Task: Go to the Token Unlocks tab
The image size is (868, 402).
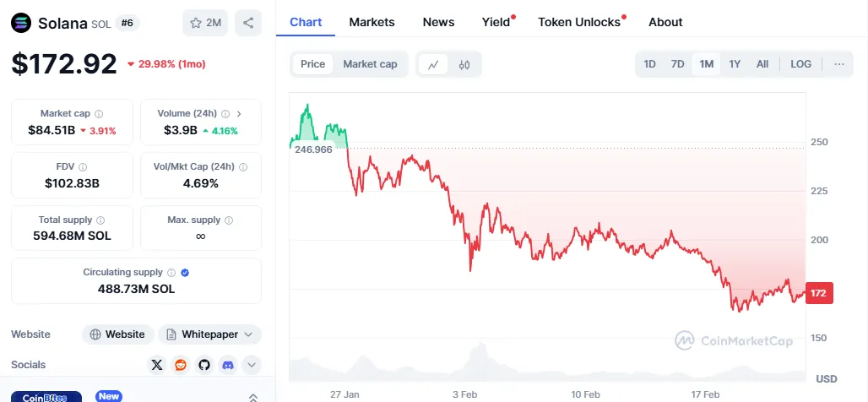Action: tap(579, 22)
